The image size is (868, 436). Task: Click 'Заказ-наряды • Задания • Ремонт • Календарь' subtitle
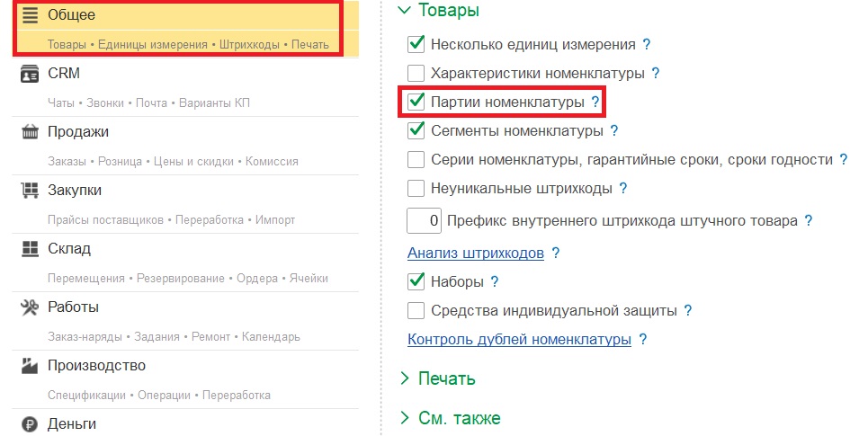click(174, 337)
